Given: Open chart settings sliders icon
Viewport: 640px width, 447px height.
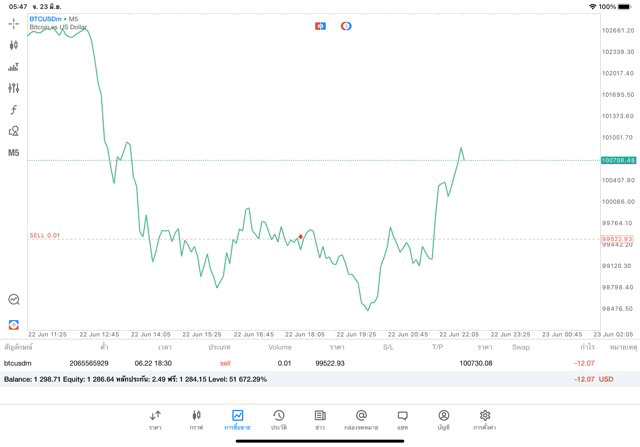Looking at the screenshot, I should coord(14,88).
